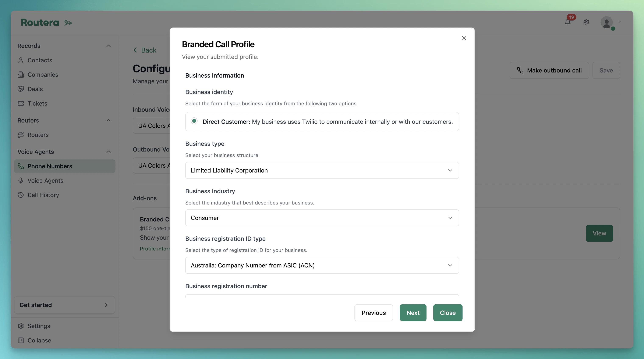This screenshot has height=359, width=644.
Task: Click the Phone Numbers phone icon
Action: coord(21,166)
